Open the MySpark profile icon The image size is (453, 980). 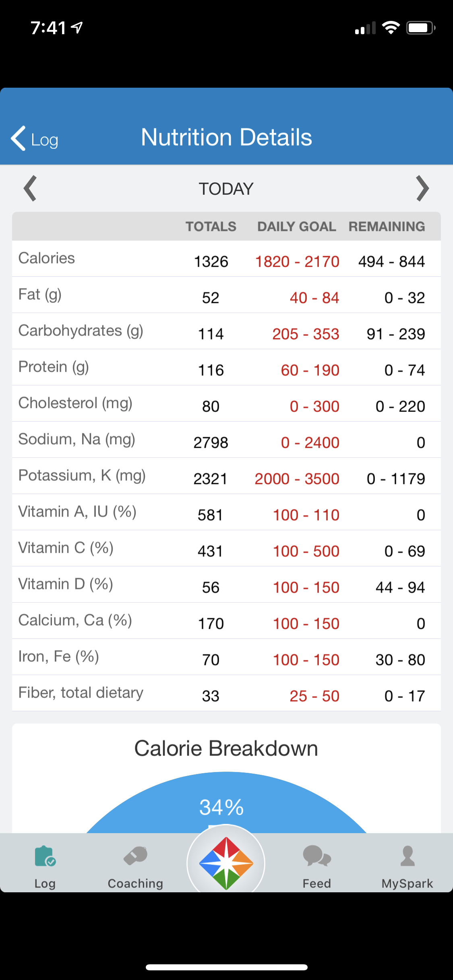[x=407, y=856]
